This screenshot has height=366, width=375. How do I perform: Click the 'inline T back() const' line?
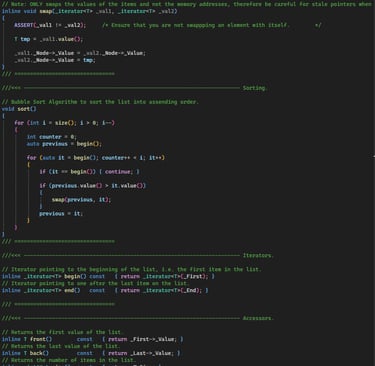(91, 353)
